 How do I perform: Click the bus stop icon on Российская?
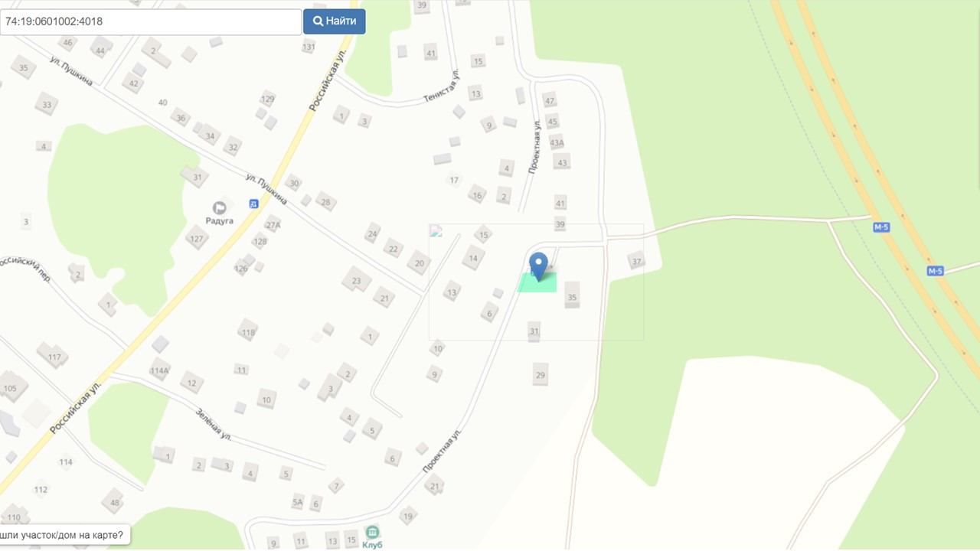point(253,204)
